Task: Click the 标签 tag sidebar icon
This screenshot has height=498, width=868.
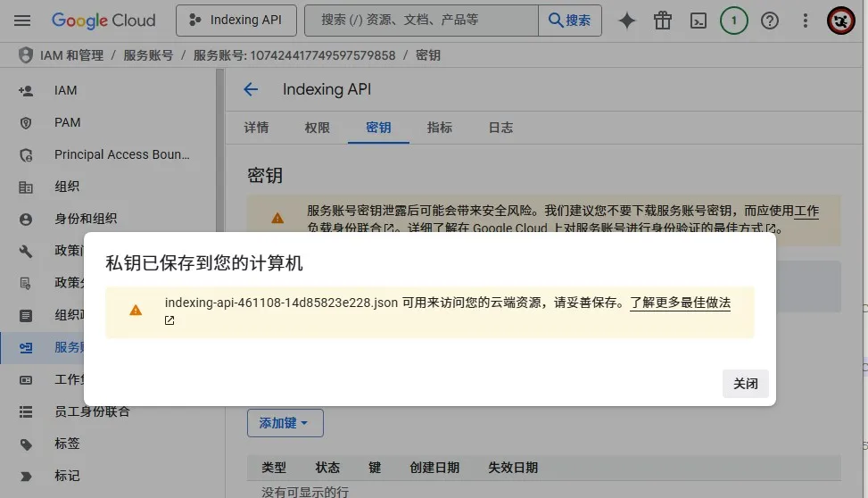Action: pyautogui.click(x=26, y=444)
